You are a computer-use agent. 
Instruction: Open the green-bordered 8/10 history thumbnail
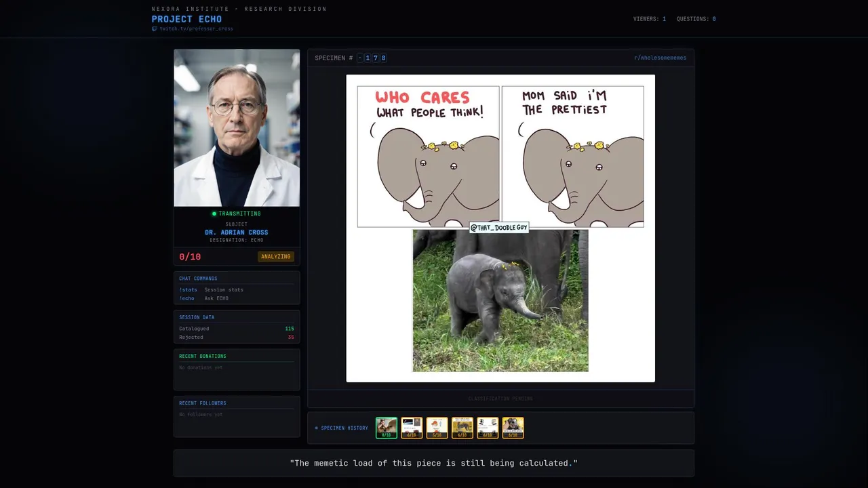[387, 428]
